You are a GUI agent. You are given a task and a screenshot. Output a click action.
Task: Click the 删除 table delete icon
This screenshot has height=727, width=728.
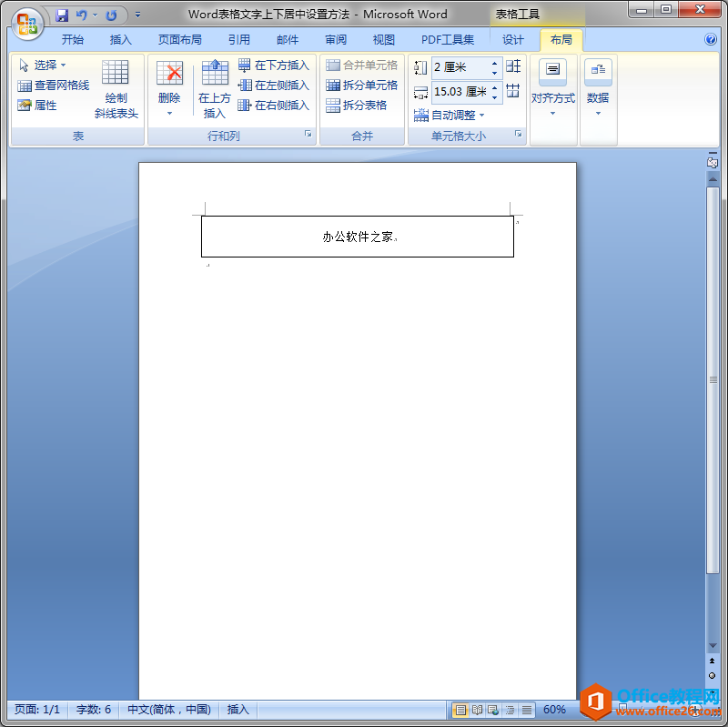pos(169,75)
